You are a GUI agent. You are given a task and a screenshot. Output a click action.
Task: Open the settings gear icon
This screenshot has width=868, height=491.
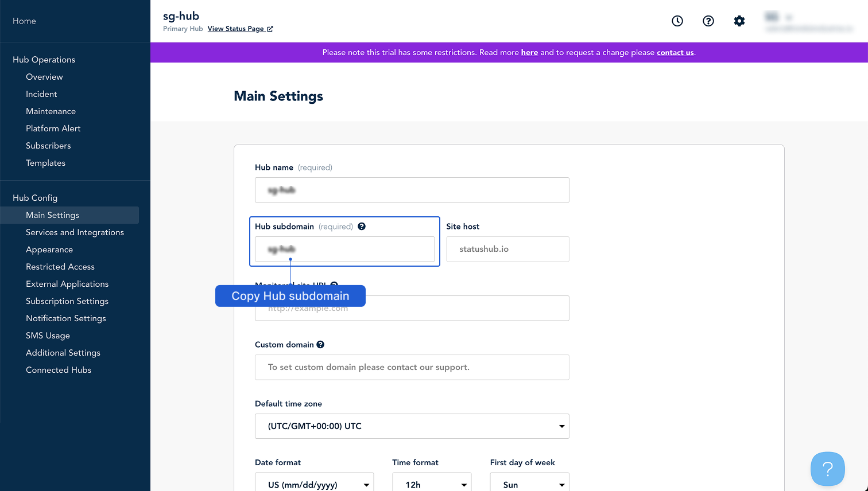coord(739,21)
